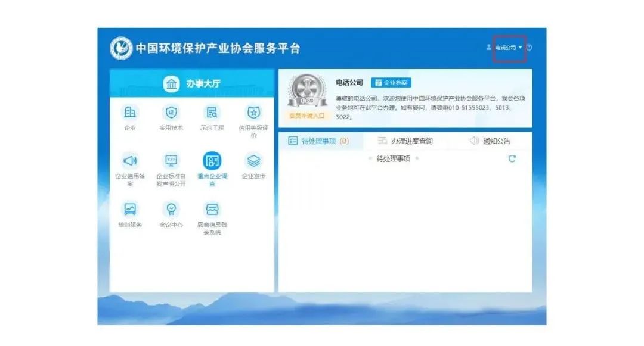Switch to the 通知公告 tab
644x346 pixels.
490,141
